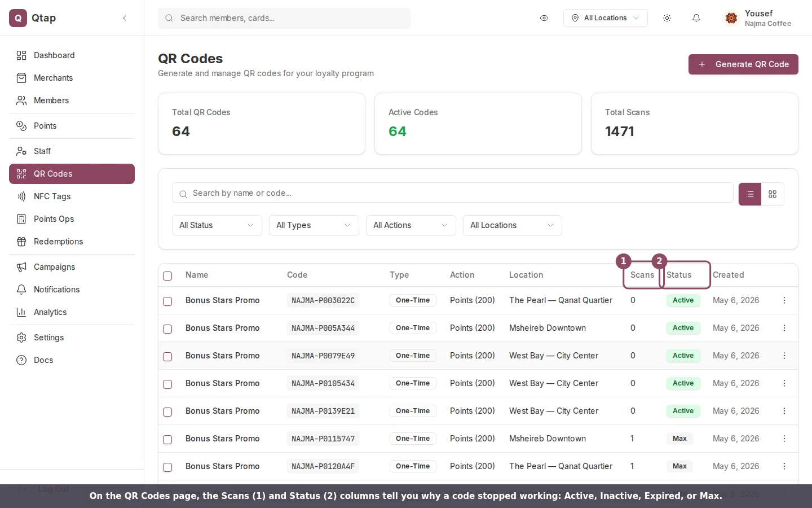Select checkbox for code NAJMA-P0139E21

click(x=167, y=412)
